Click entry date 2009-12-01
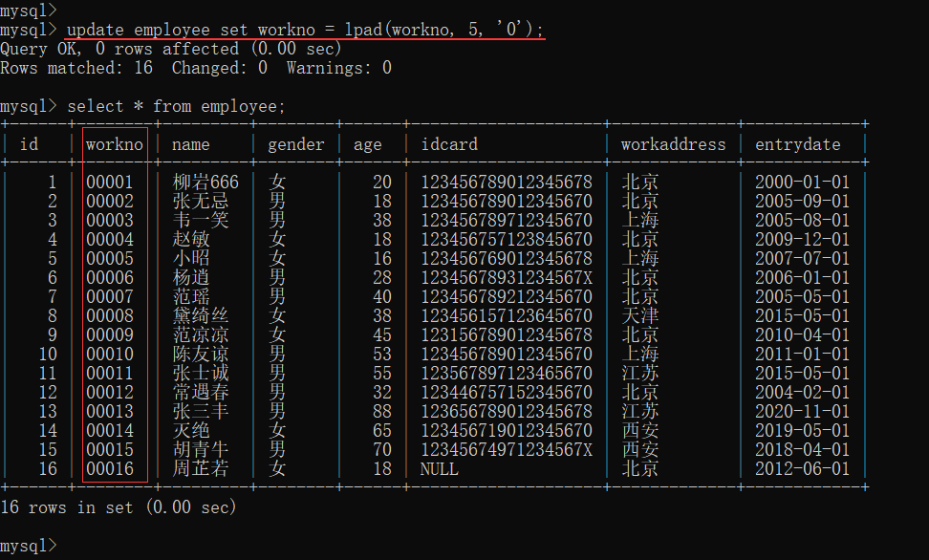 point(802,240)
